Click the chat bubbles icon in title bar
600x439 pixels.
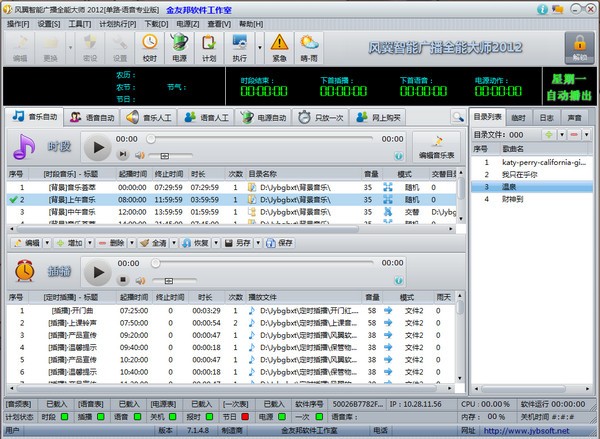pyautogui.click(x=558, y=9)
